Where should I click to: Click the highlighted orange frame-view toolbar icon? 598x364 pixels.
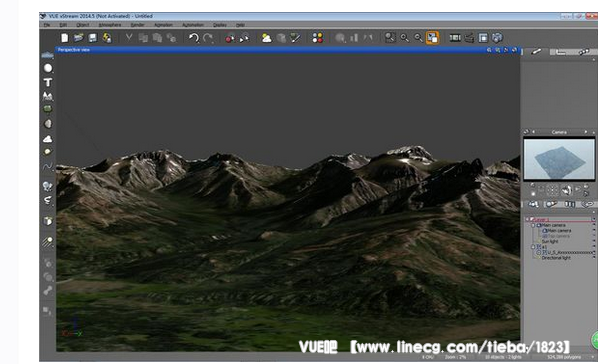[x=432, y=38]
